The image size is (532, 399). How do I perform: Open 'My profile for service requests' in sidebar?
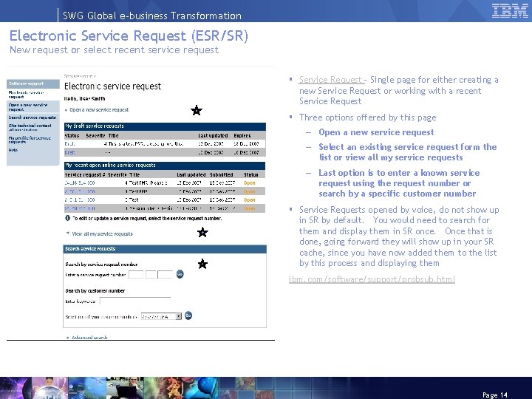pyautogui.click(x=30, y=140)
